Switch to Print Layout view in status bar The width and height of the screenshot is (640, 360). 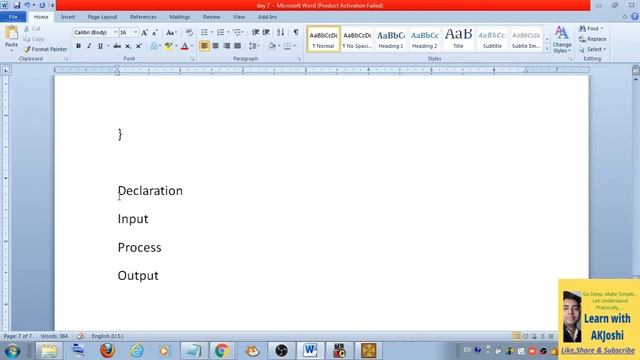click(516, 336)
